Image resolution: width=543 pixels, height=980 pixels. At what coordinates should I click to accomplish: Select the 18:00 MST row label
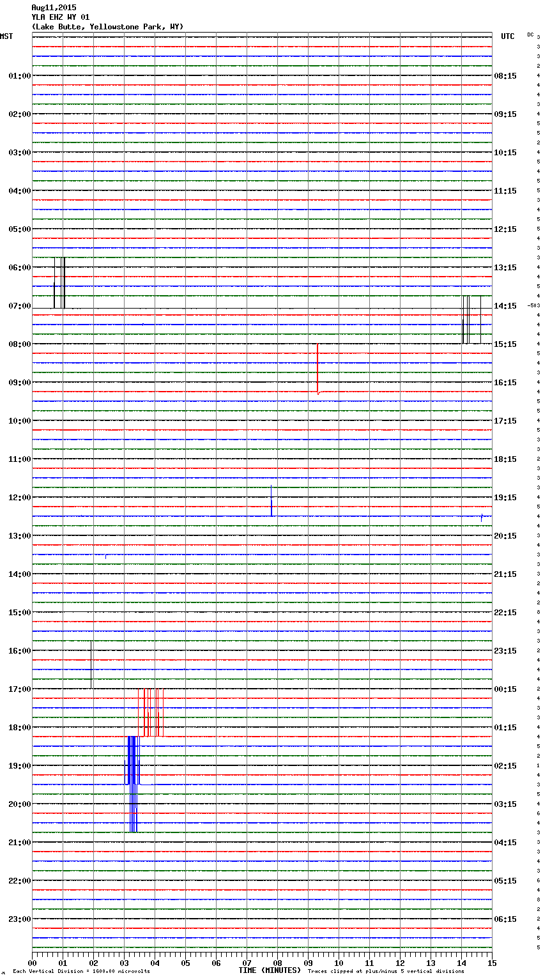[20, 728]
